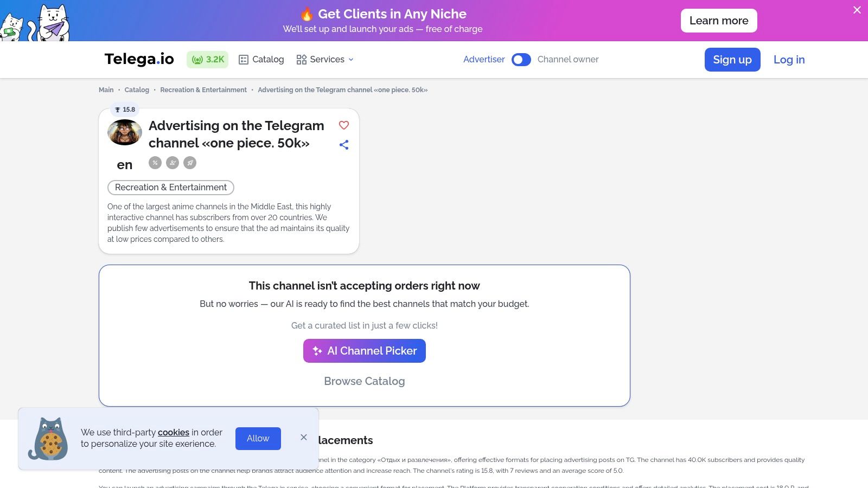Go to Main breadcrumb
This screenshot has height=488, width=868.
coord(106,90)
